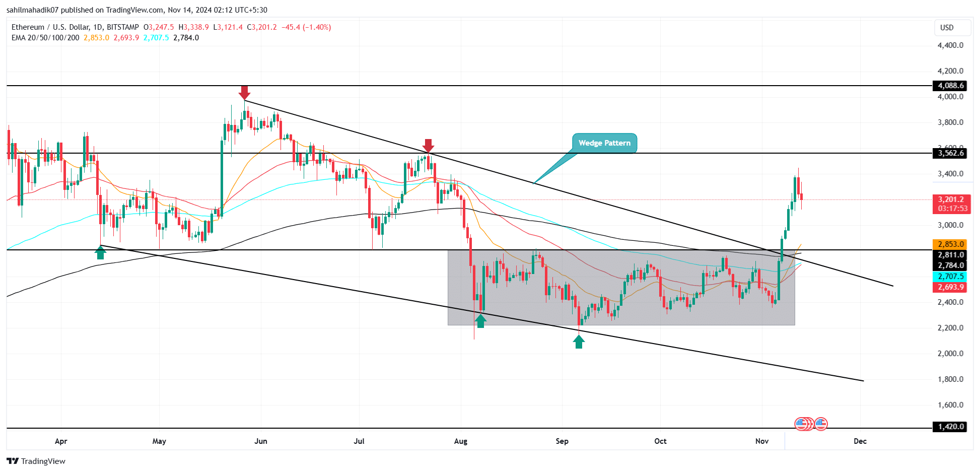Click the 2,811.0 horizontal line label
The image size is (980, 472).
(x=950, y=255)
